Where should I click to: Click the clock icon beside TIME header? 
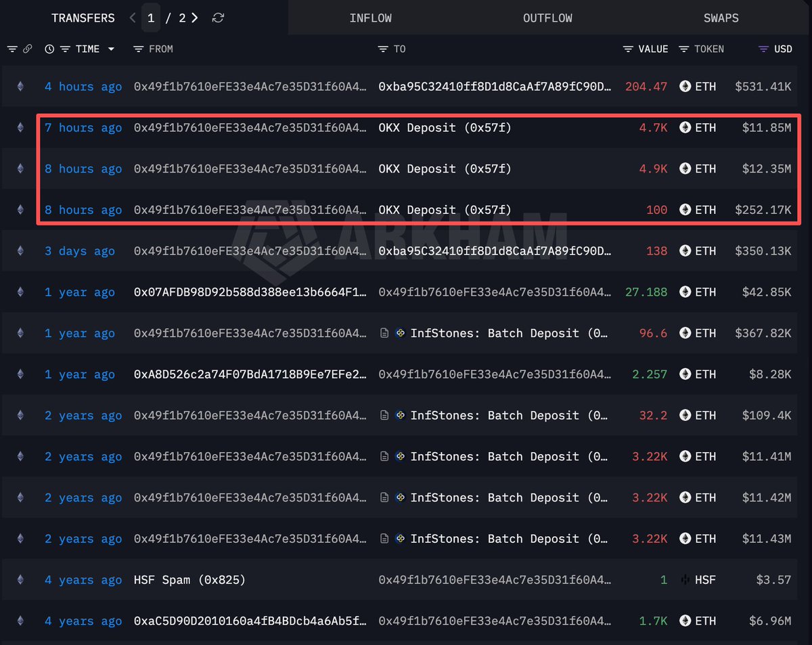(49, 49)
